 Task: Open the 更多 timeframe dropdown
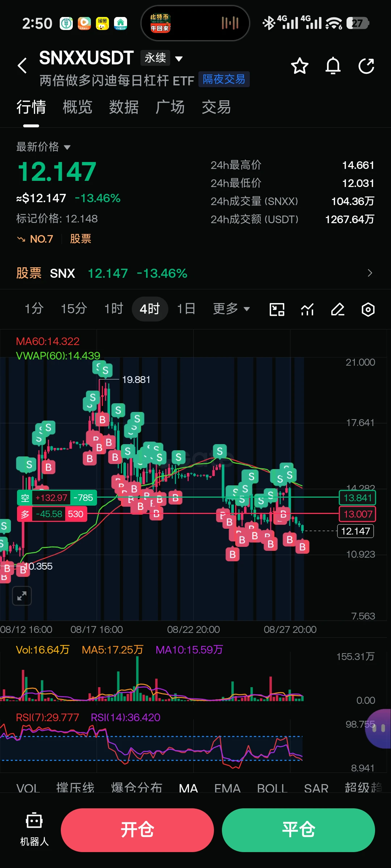(231, 309)
